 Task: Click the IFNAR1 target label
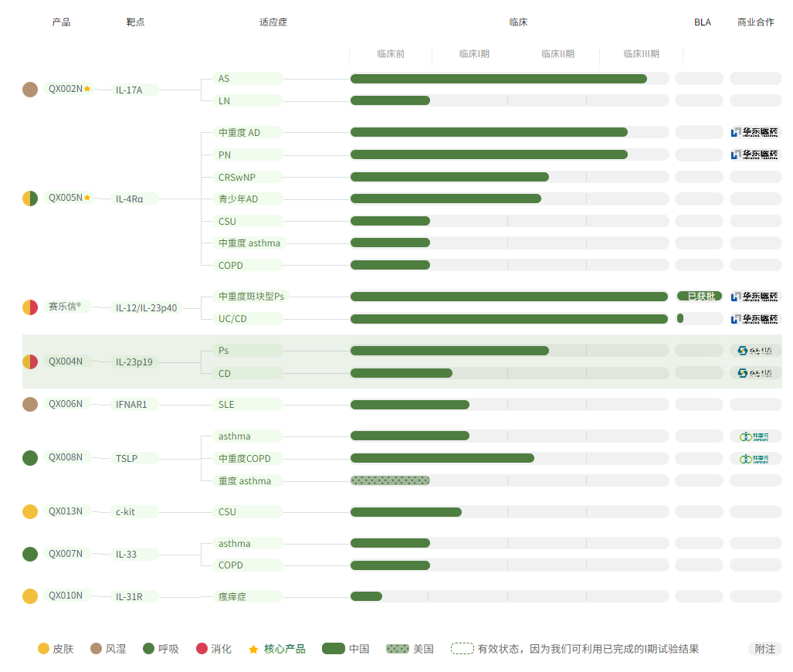point(134,404)
